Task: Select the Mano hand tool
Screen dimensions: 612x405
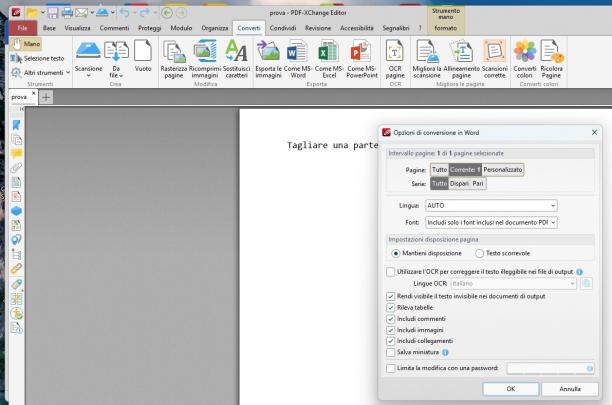Action: pyautogui.click(x=26, y=44)
